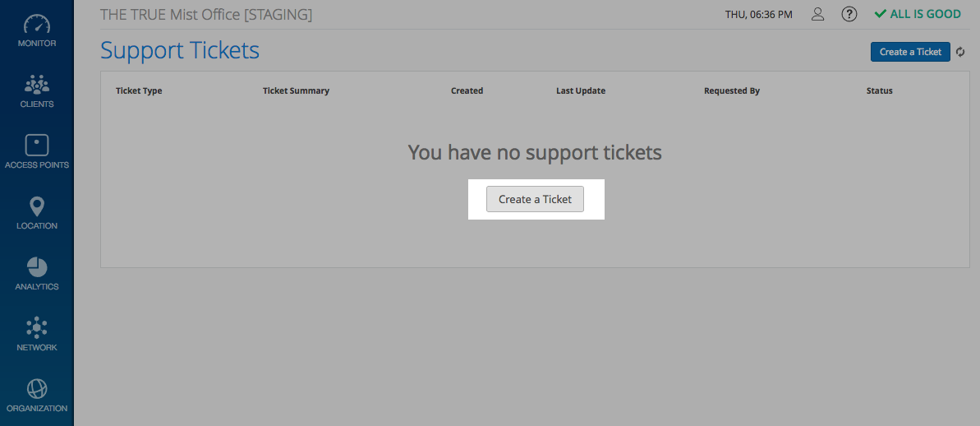The width and height of the screenshot is (980, 426).
Task: Sort tickets by Status column
Action: [879, 90]
